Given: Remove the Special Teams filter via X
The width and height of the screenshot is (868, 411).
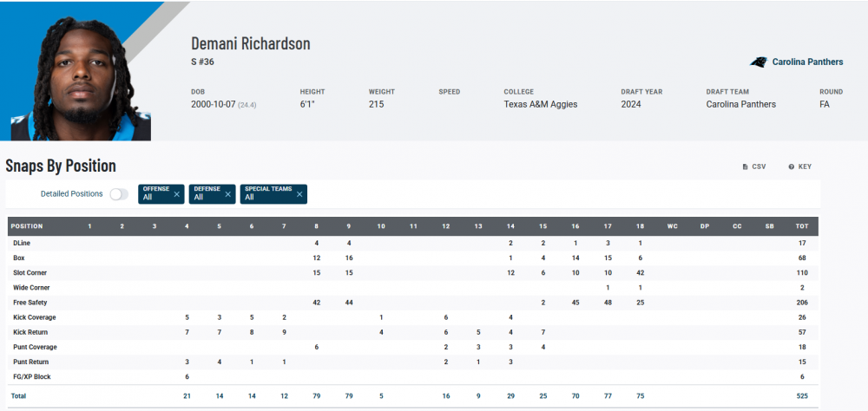Looking at the screenshot, I should pyautogui.click(x=298, y=194).
